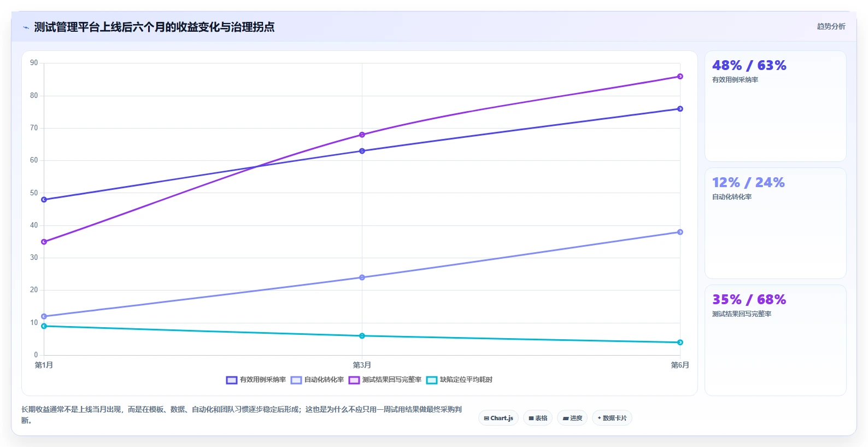Select the 有效用例采纳率 data point at 第1月
The width and height of the screenshot is (868, 447).
pos(44,200)
